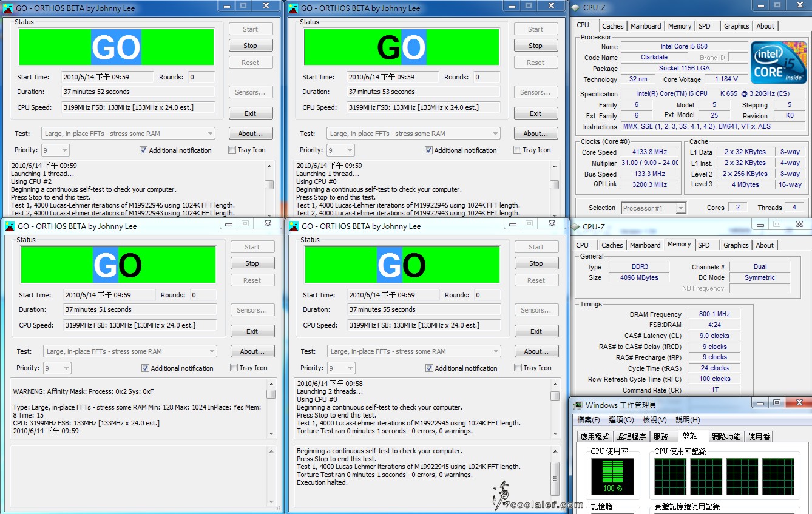Image resolution: width=812 pixels, height=514 pixels.
Task: Toggle Tray Icon in ORTHOS with 55 seconds duration
Action: point(518,368)
